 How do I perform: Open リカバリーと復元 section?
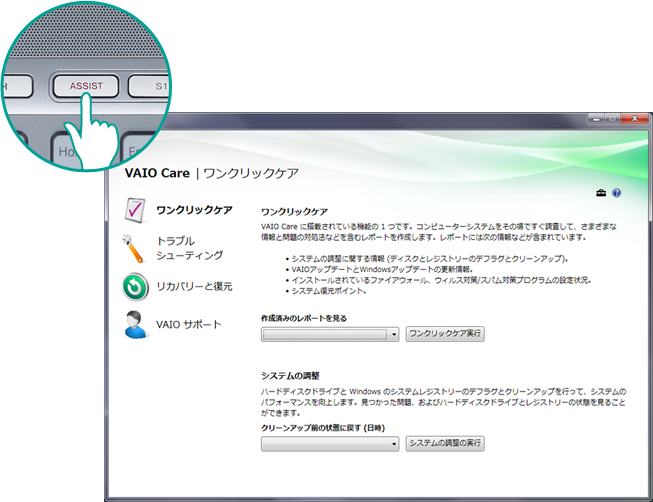(194, 286)
